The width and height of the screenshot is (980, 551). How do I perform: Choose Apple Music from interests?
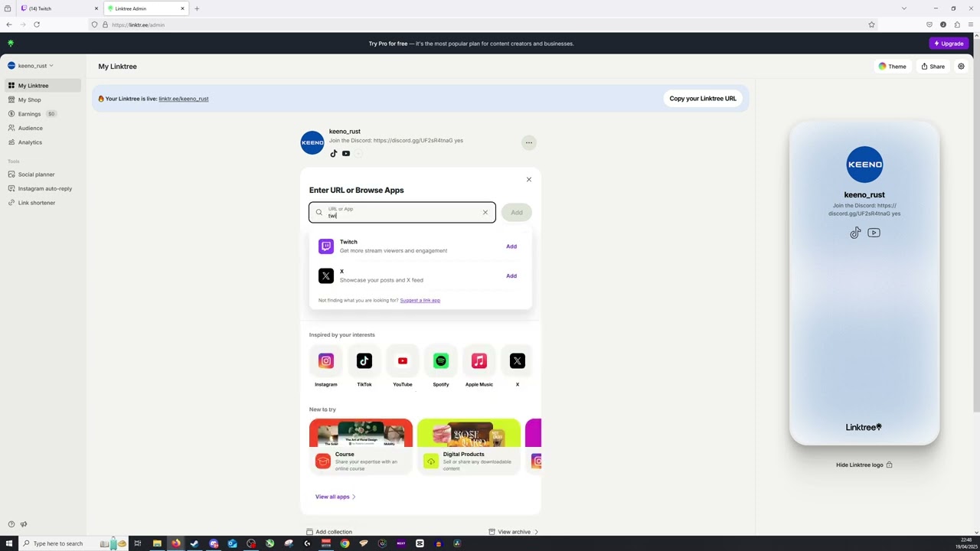pyautogui.click(x=479, y=367)
